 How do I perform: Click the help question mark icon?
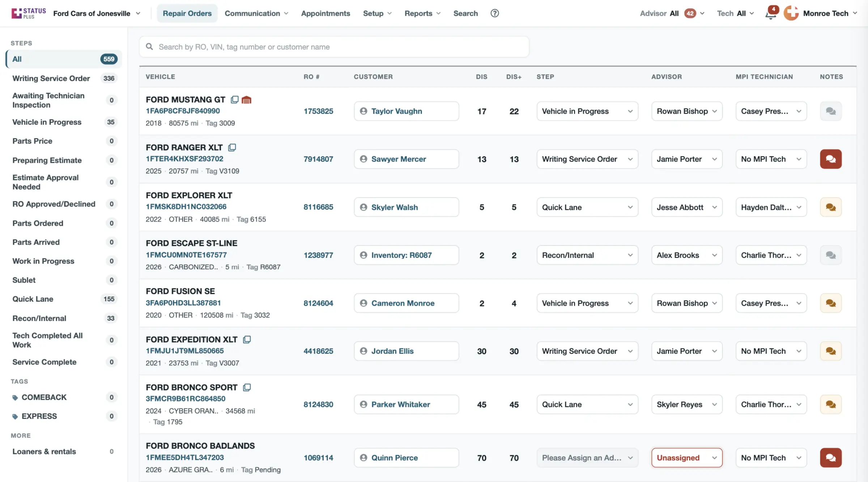coord(494,13)
